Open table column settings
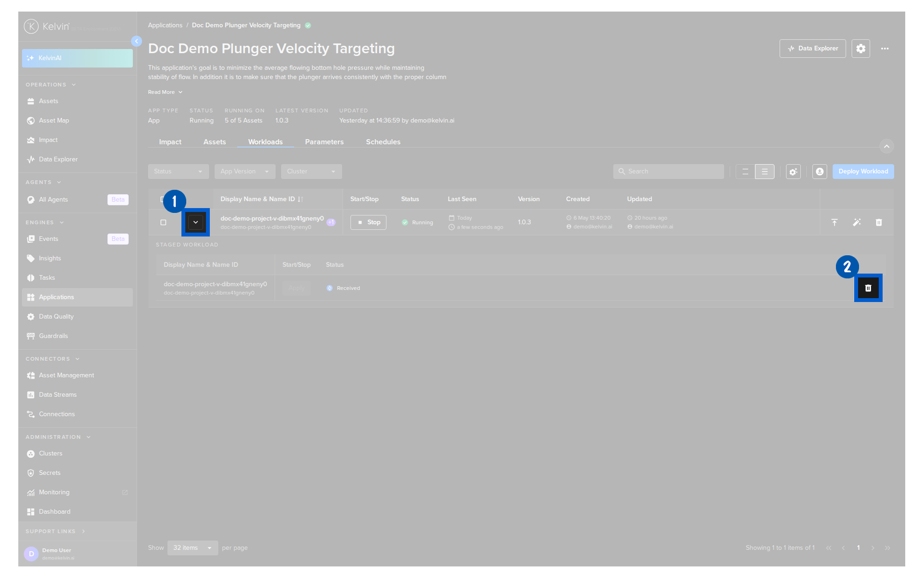Image resolution: width=924 pixels, height=578 pixels. (x=793, y=171)
